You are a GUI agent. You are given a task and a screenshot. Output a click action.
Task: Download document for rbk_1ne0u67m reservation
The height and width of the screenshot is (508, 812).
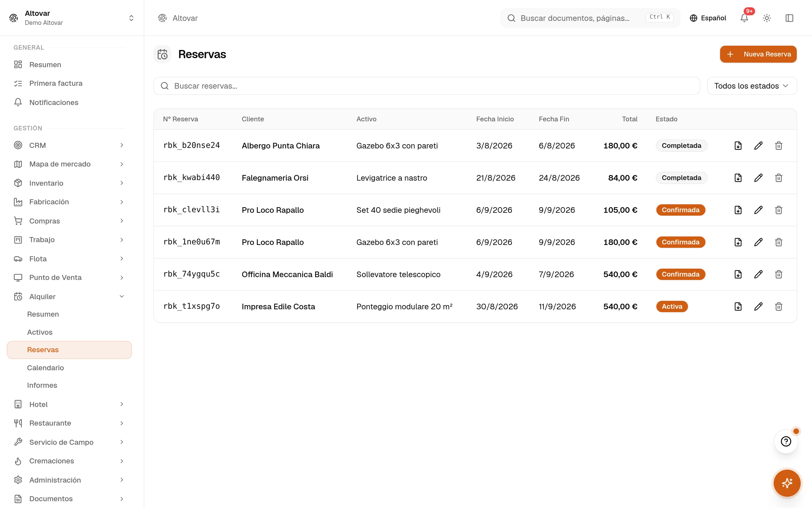tap(738, 242)
